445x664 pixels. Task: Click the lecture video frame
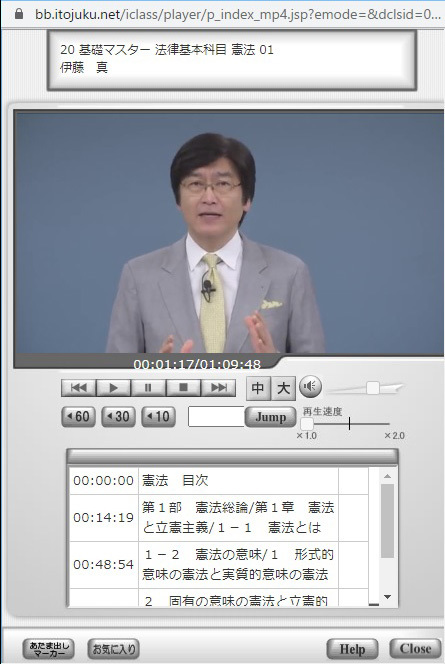pos(229,233)
